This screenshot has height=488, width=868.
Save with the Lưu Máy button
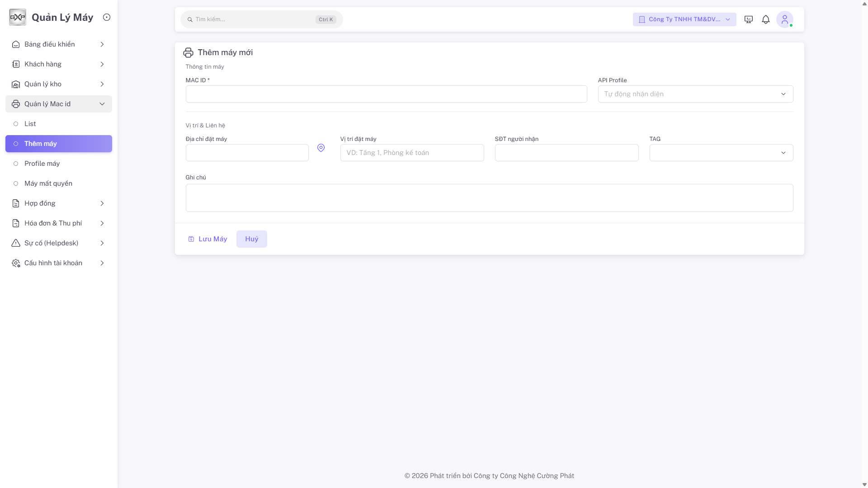point(208,239)
